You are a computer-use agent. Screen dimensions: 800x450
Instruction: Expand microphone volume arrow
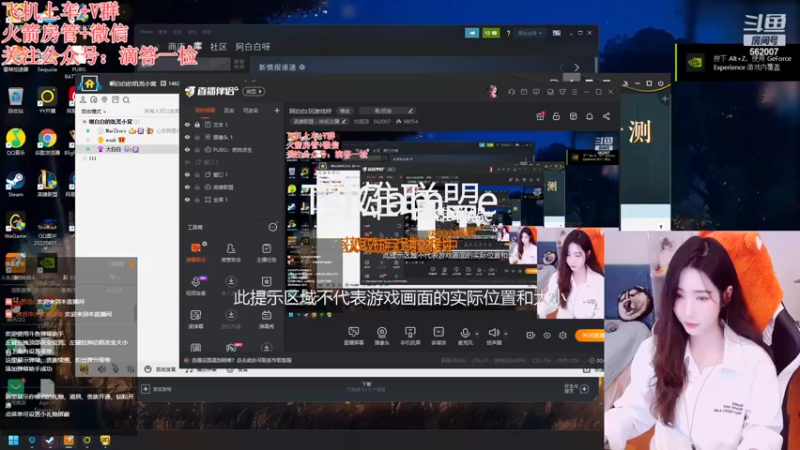pos(477,334)
